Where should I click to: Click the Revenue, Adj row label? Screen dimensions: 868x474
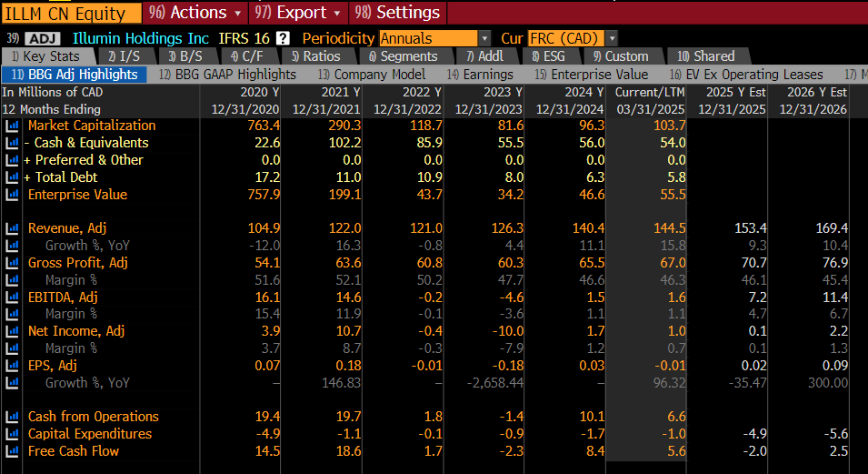[67, 228]
